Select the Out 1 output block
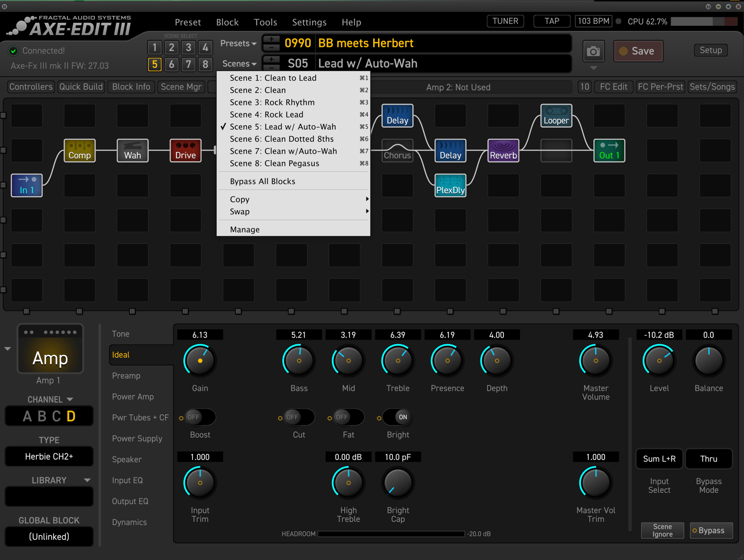This screenshot has height=560, width=744. pos(609,150)
